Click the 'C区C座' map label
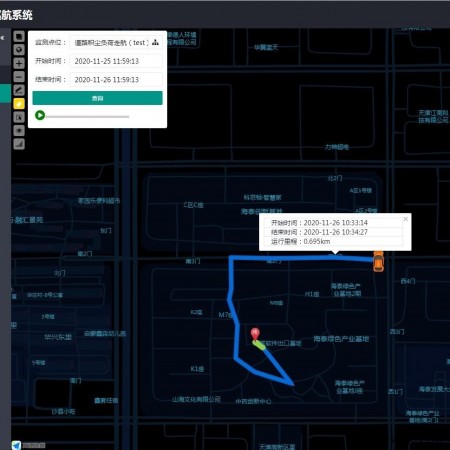 click(194, 205)
